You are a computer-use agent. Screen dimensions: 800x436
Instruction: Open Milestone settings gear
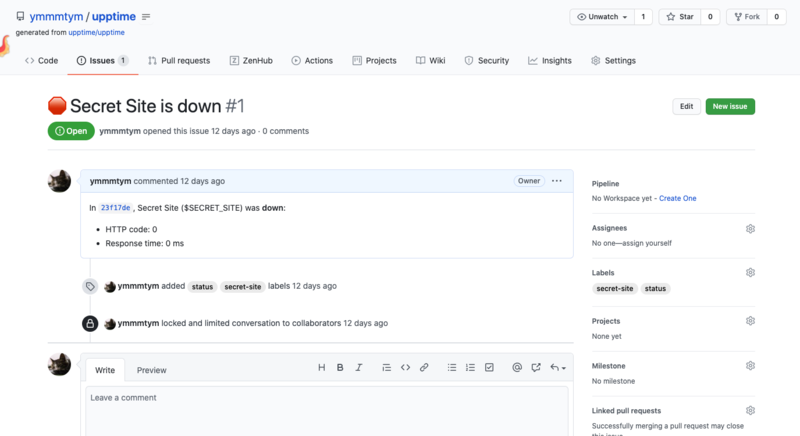click(x=750, y=366)
